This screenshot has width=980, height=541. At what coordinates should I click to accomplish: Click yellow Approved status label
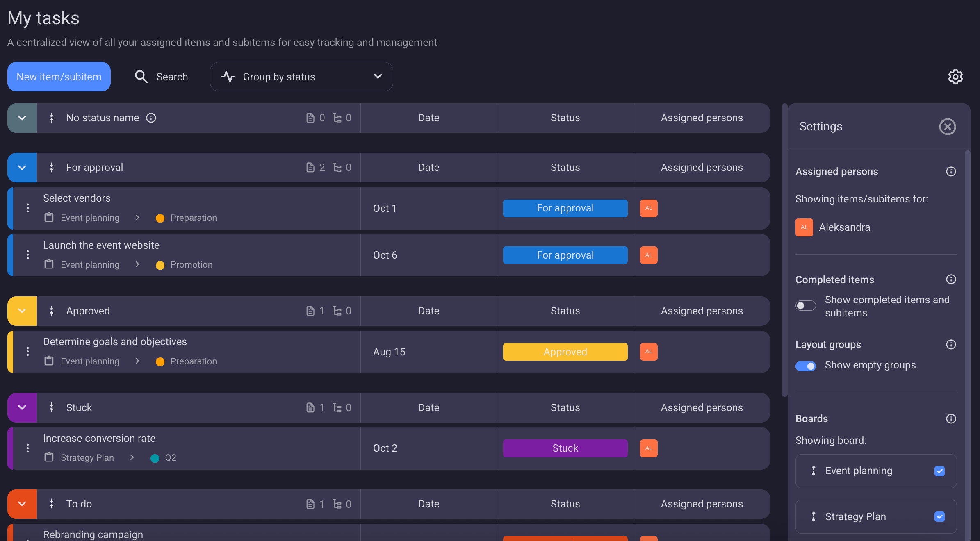565,352
